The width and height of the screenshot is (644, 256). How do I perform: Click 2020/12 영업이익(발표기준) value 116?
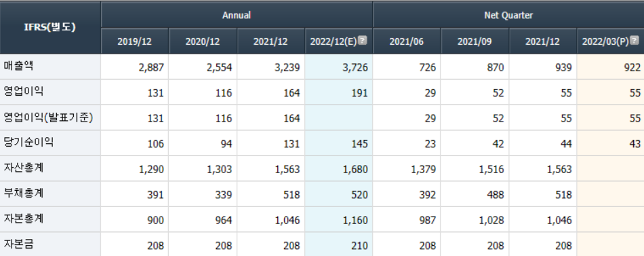[224, 119]
